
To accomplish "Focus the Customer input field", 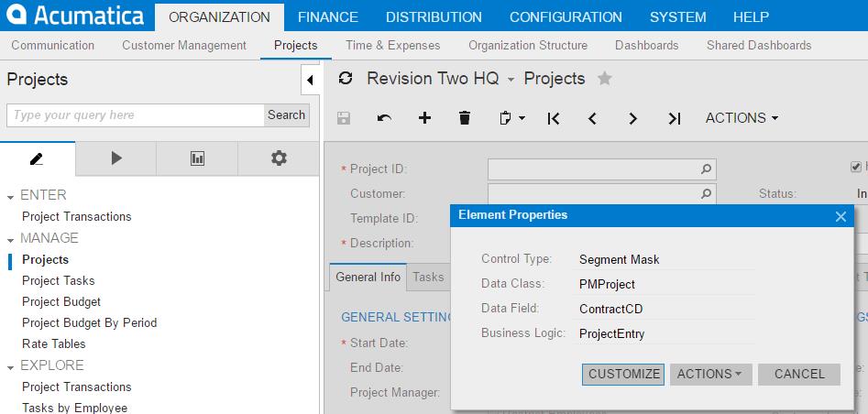I will (x=601, y=193).
